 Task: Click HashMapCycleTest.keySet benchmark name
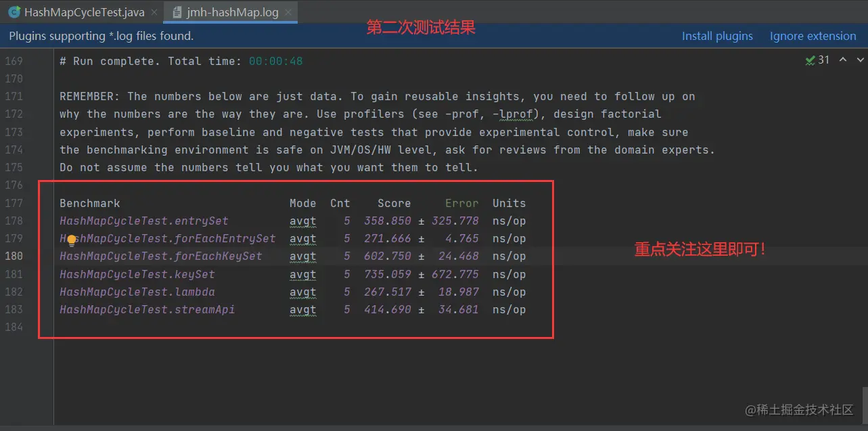(137, 274)
